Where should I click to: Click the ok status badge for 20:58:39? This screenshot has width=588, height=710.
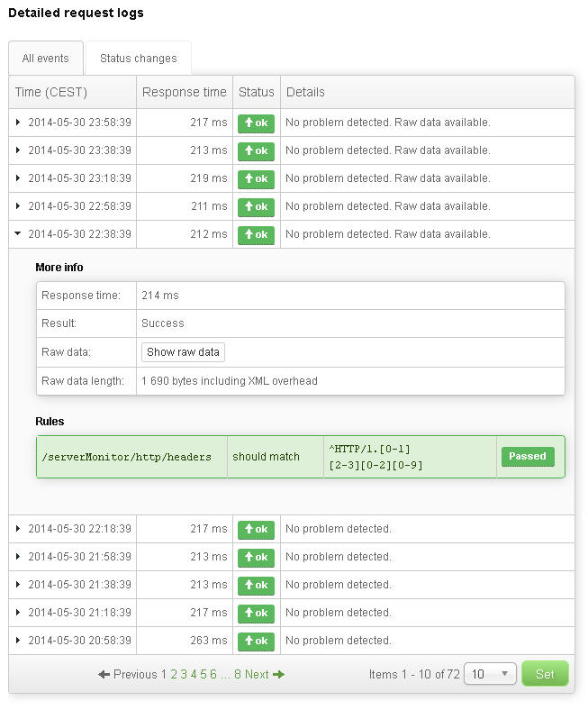coord(256,642)
